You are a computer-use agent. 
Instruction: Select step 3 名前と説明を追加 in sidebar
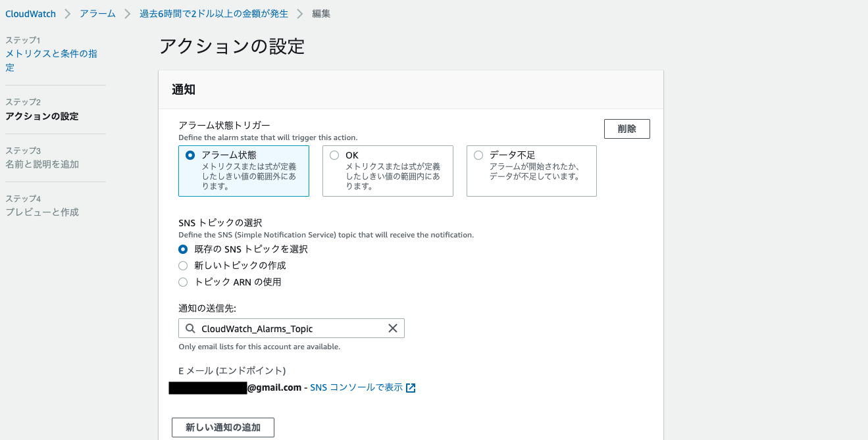pyautogui.click(x=42, y=164)
